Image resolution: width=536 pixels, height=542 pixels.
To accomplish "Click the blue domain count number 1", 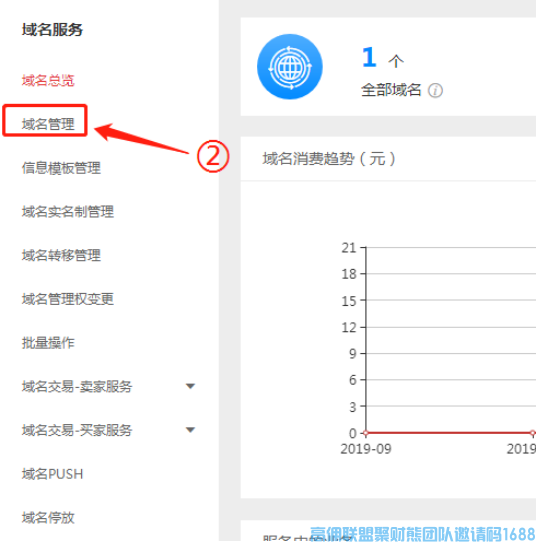I will 369,57.
